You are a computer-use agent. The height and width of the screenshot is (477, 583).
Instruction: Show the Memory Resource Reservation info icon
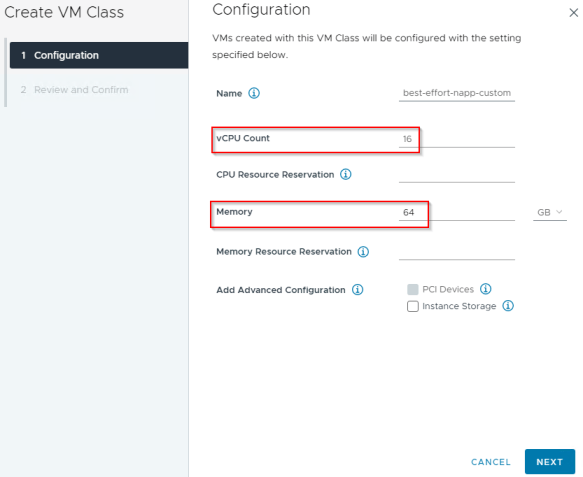click(363, 252)
